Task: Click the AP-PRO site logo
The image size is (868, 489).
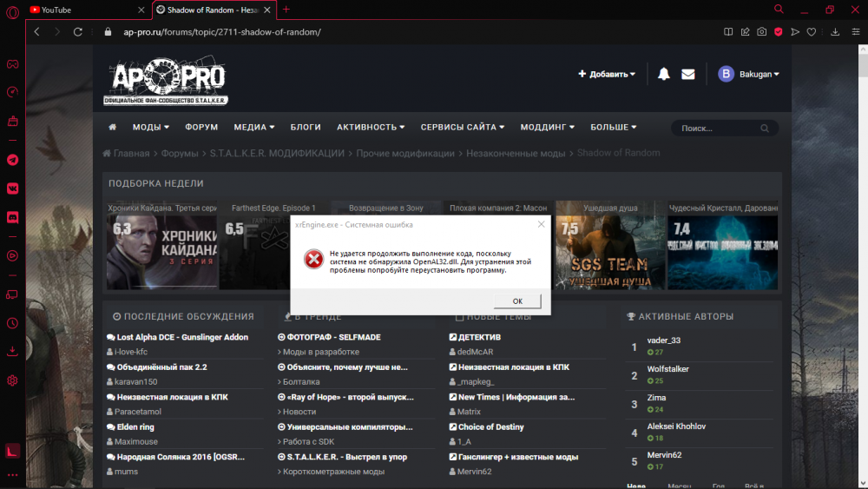Action: coord(166,81)
